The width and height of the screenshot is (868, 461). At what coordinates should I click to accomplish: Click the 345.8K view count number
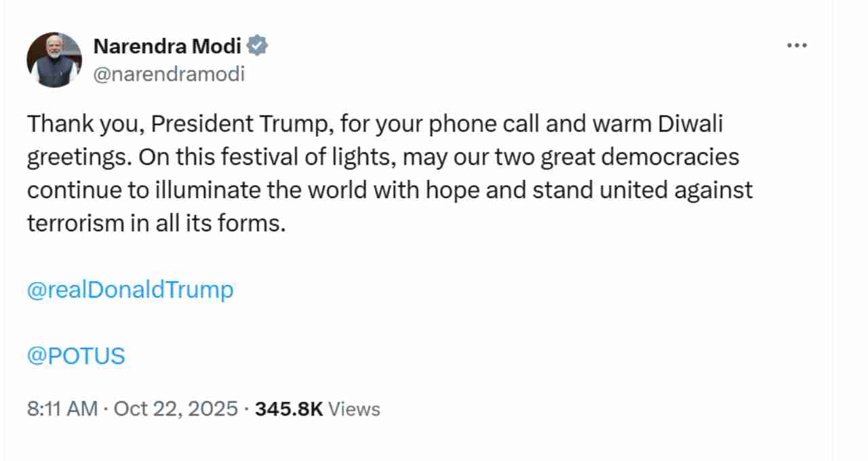click(289, 409)
